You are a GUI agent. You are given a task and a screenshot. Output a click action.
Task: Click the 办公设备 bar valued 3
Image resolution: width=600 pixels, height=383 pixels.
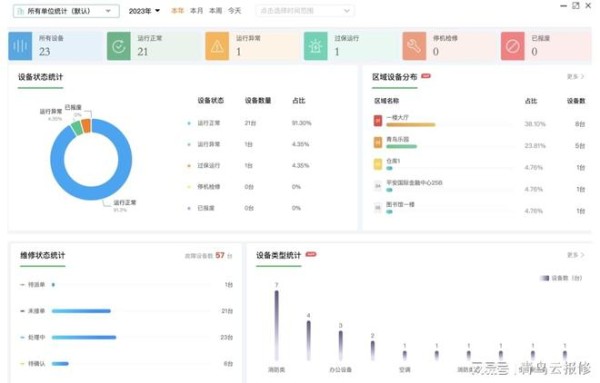point(341,346)
